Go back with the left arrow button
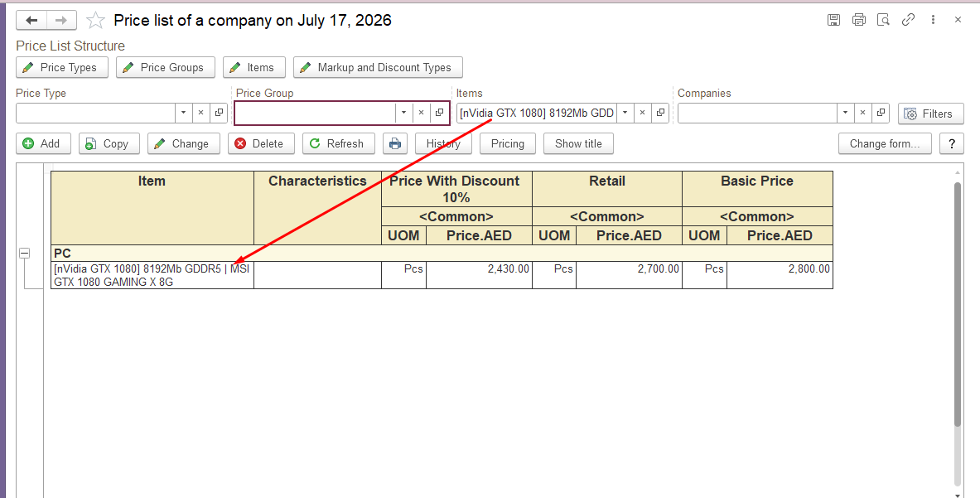Screen dimensions: 980x498 pyautogui.click(x=31, y=20)
